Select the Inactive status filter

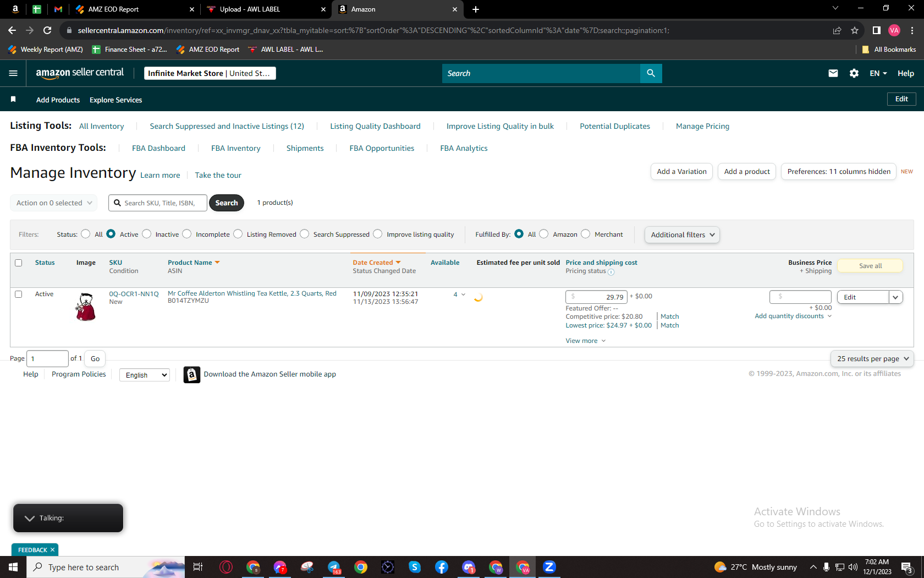(x=146, y=234)
